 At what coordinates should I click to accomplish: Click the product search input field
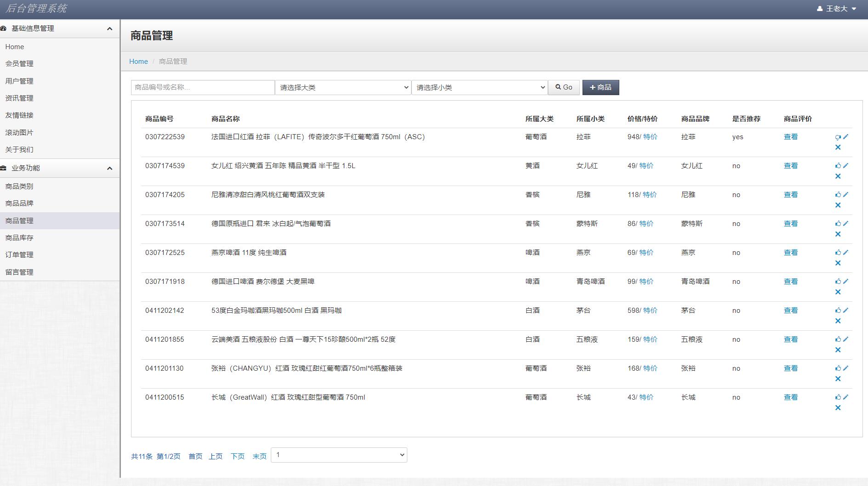[202, 87]
